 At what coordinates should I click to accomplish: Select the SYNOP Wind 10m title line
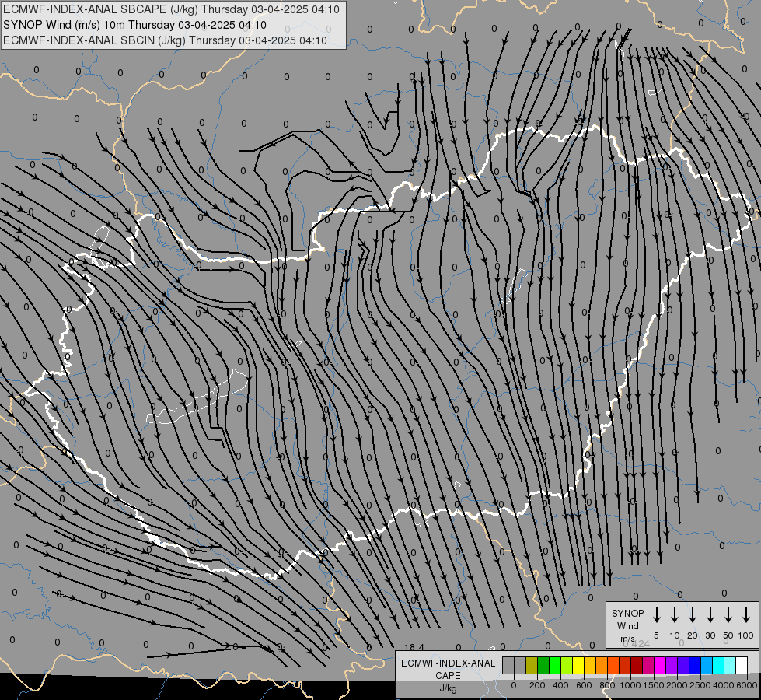(x=134, y=25)
